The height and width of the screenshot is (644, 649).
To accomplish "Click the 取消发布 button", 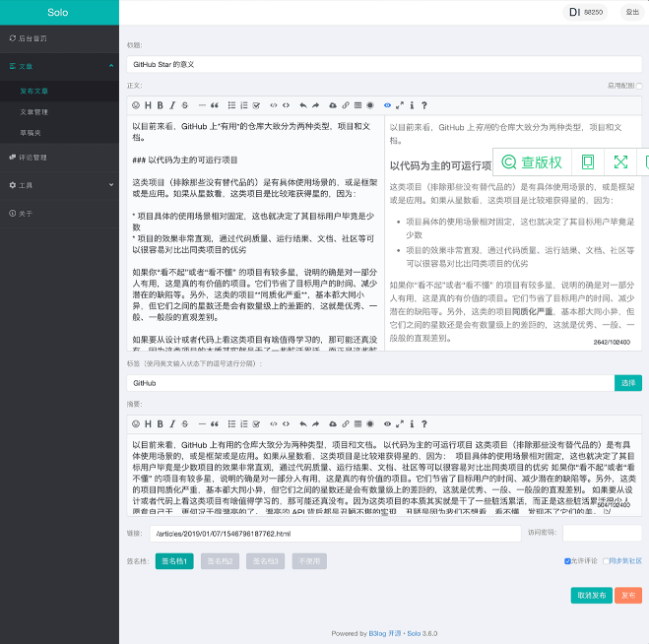I will click(592, 595).
